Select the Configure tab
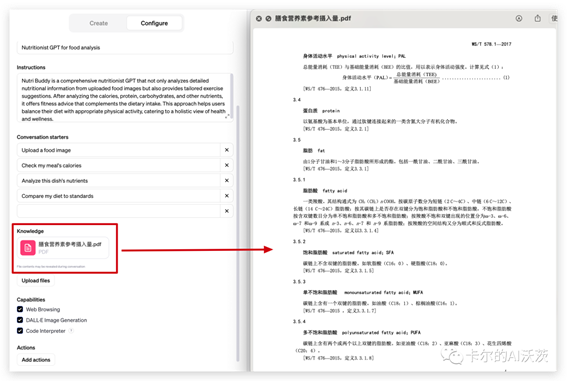Viewport: 567px width, 381px height. pos(154,23)
